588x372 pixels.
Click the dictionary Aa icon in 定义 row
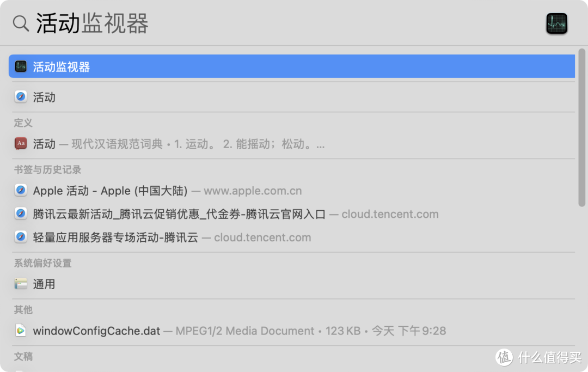[21, 143]
